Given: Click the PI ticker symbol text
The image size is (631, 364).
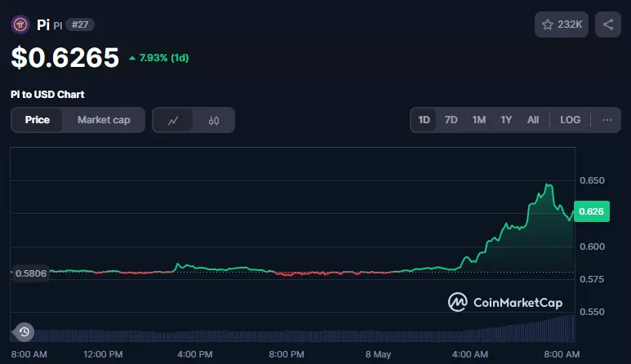Looking at the screenshot, I should pyautogui.click(x=58, y=26).
